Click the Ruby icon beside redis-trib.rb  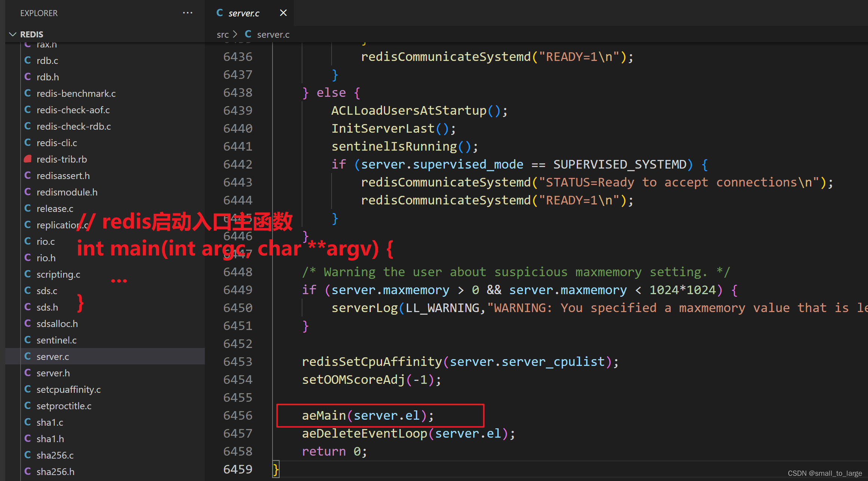click(x=28, y=159)
